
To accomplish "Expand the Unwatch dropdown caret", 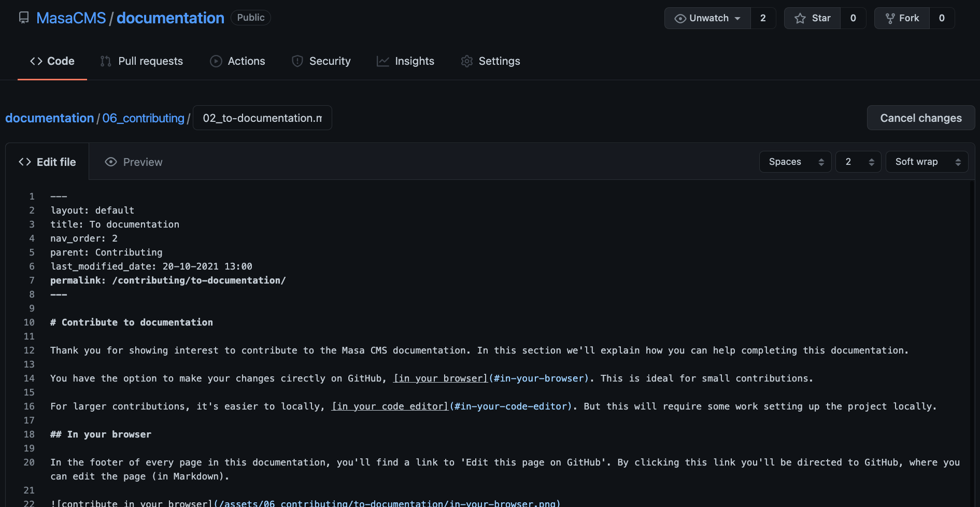I will click(737, 18).
